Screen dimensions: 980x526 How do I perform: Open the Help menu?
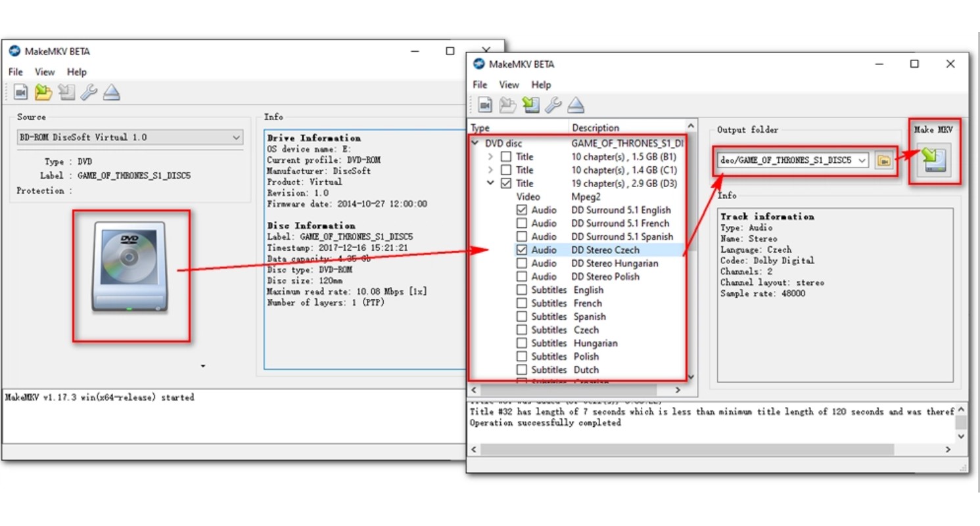click(x=542, y=85)
